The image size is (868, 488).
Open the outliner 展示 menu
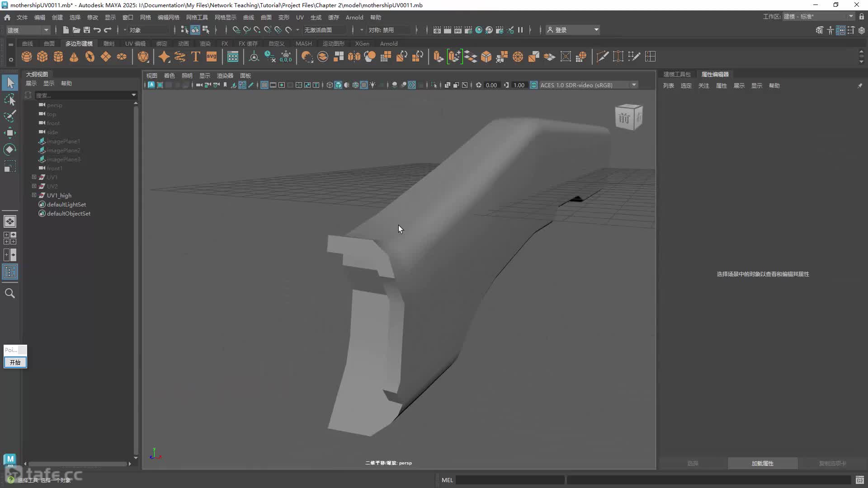(x=31, y=83)
